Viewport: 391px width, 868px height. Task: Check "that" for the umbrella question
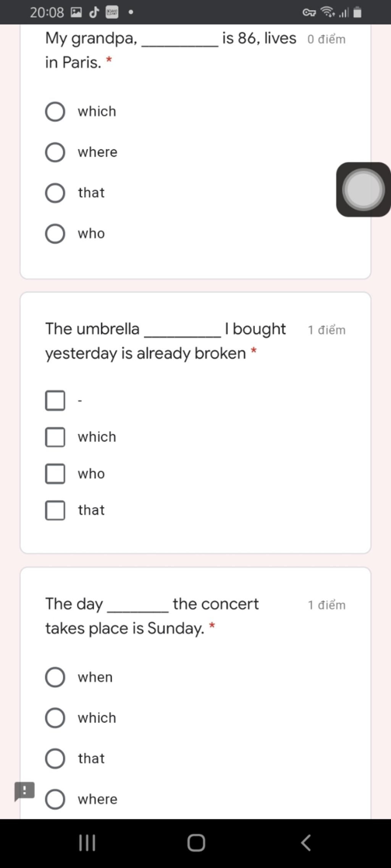pyautogui.click(x=55, y=510)
